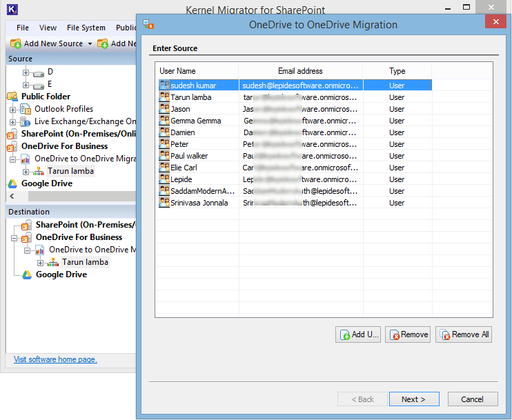Close the OneDrive to OneDrive Migration dialog
The image size is (512, 420).
(x=495, y=22)
